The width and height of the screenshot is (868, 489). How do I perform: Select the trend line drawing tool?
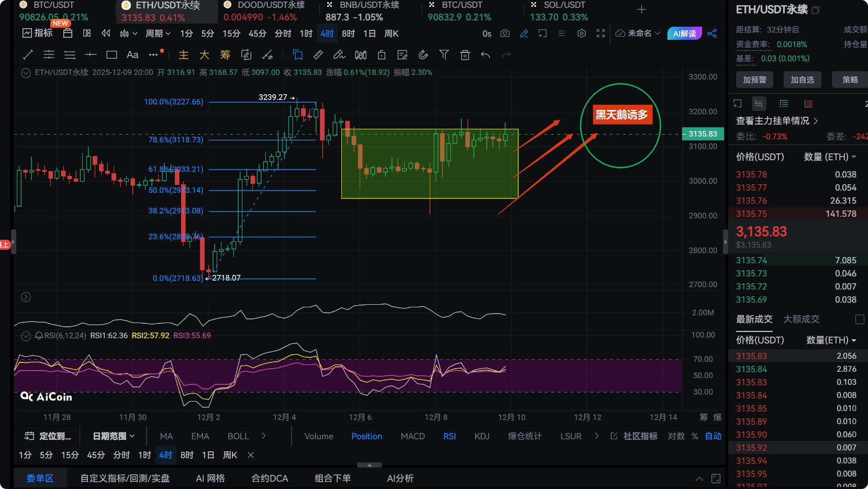[x=28, y=55]
